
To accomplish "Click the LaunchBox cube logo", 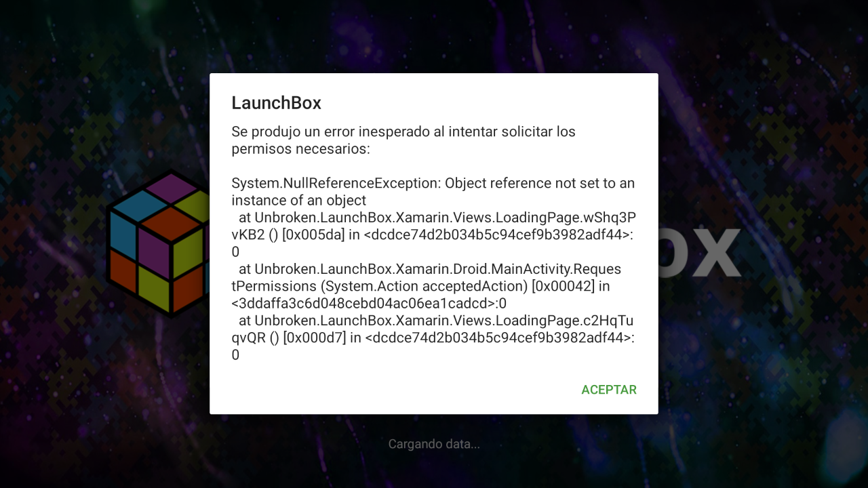I will pos(158,243).
